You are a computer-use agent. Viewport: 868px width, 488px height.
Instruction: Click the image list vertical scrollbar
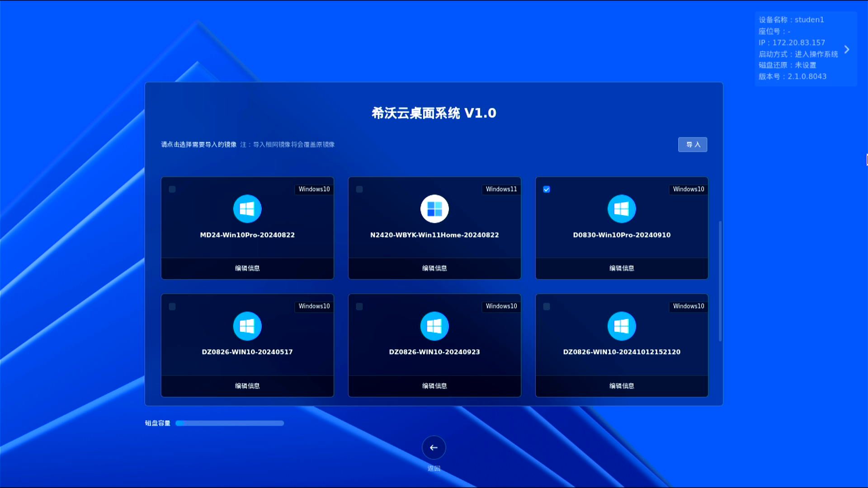tap(720, 281)
